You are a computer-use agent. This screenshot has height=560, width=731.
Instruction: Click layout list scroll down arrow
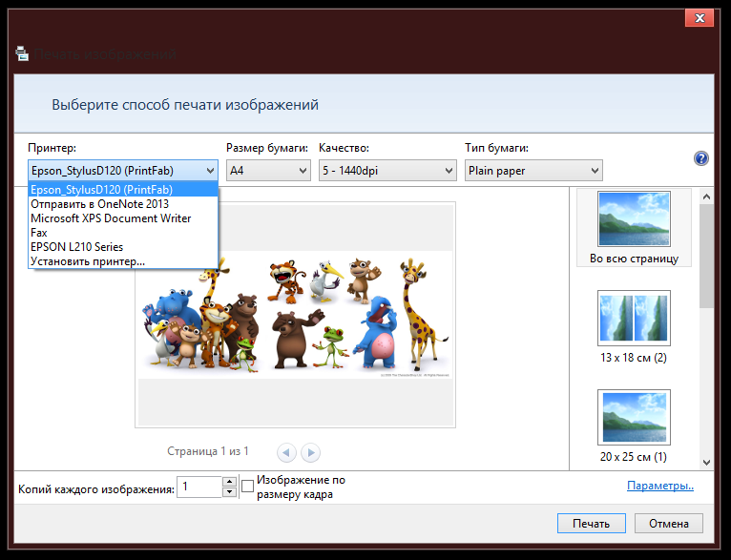pyautogui.click(x=706, y=462)
